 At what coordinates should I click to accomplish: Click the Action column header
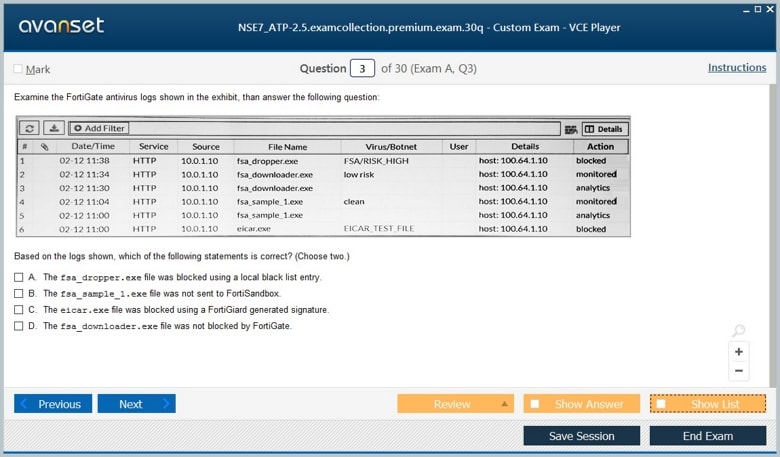(600, 147)
